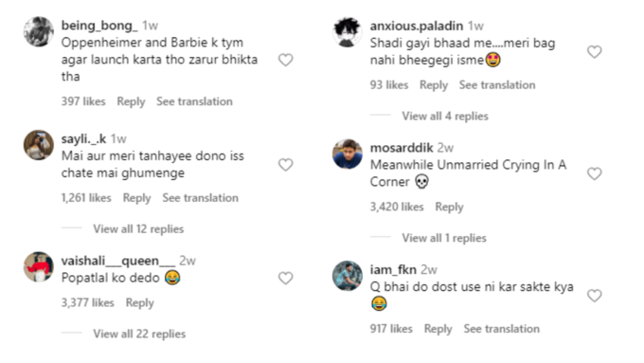Reply to sayli._.k's comment
The height and width of the screenshot is (363, 644).
tap(136, 198)
